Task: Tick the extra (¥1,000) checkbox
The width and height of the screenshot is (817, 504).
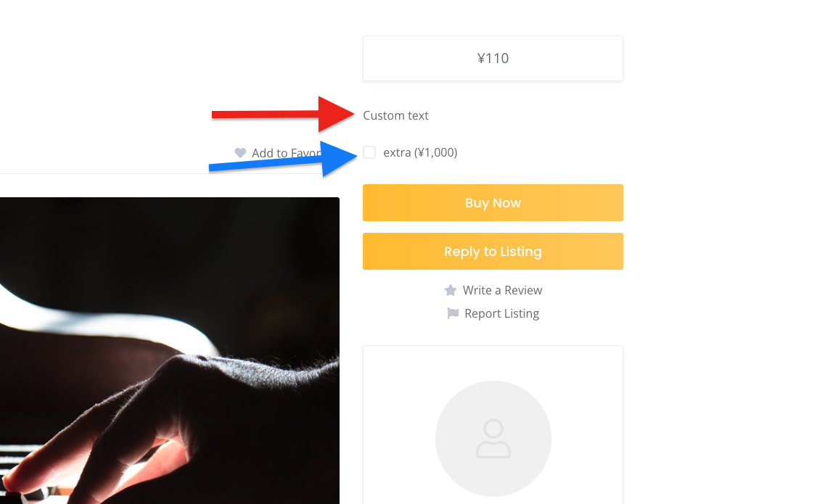Action: point(369,152)
